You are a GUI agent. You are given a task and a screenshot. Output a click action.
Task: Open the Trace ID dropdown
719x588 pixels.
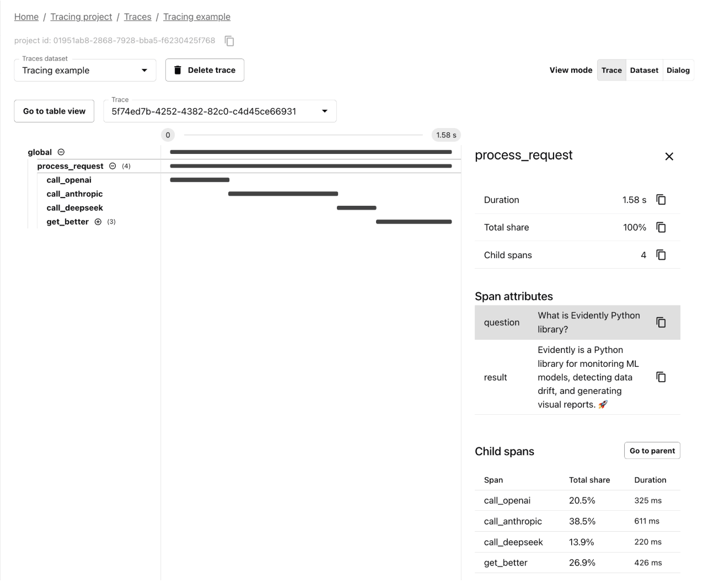[x=325, y=111]
